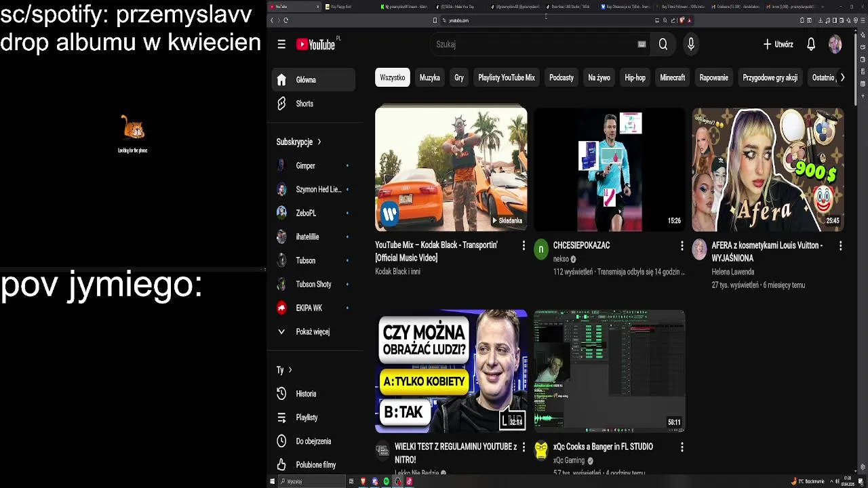Expand the Ty section
This screenshot has width=868, height=488.
coord(284,370)
